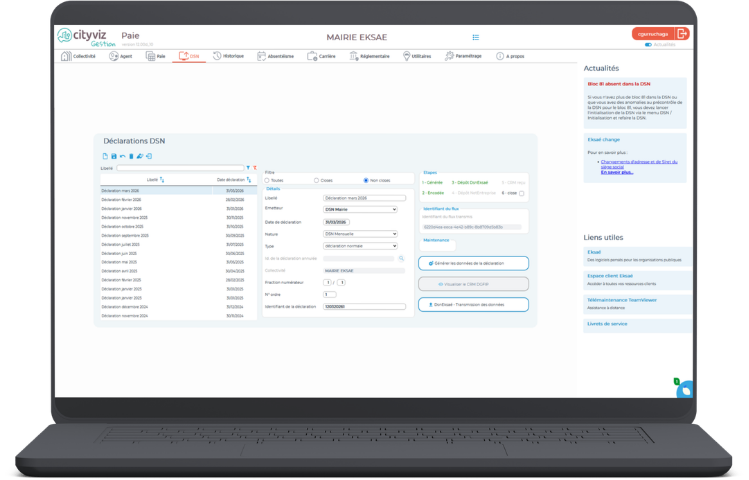Viewport: 749px width, 480px height.
Task: Click the list menu icon near MAIRIE EKSAE
Action: 476,37
